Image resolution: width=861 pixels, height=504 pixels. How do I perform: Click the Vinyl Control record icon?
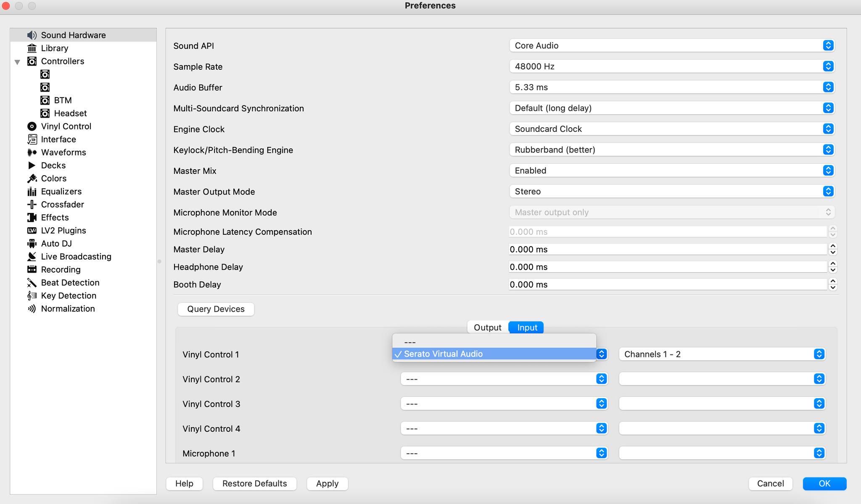32,126
